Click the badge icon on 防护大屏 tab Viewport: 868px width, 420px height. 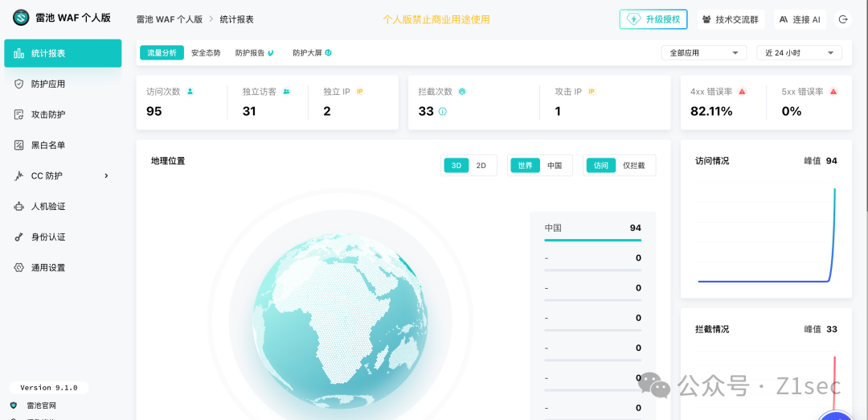328,52
